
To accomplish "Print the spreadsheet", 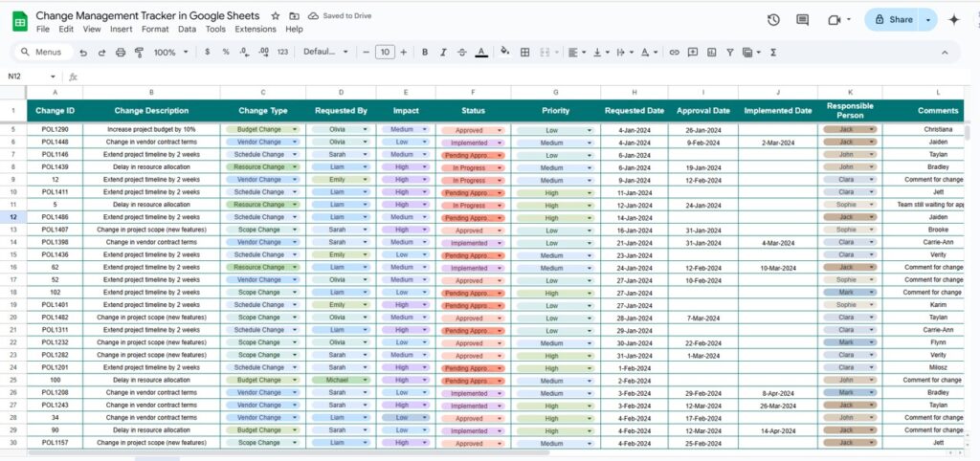I will click(x=121, y=53).
